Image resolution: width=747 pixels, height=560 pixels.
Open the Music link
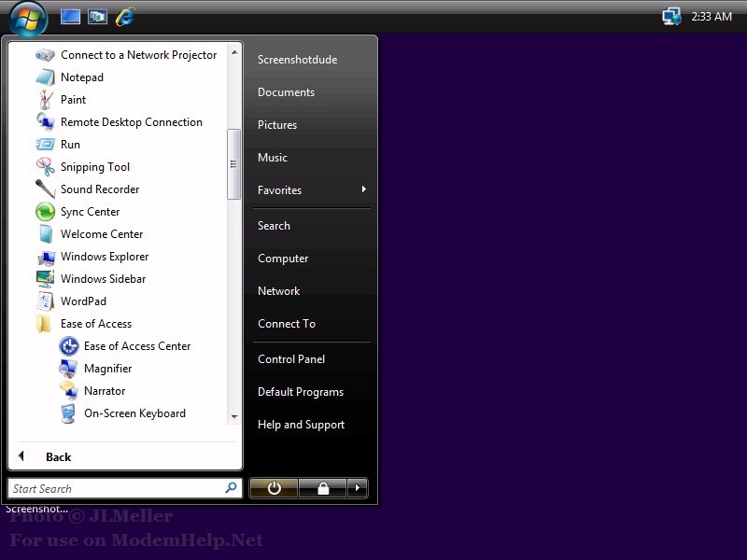click(x=273, y=158)
